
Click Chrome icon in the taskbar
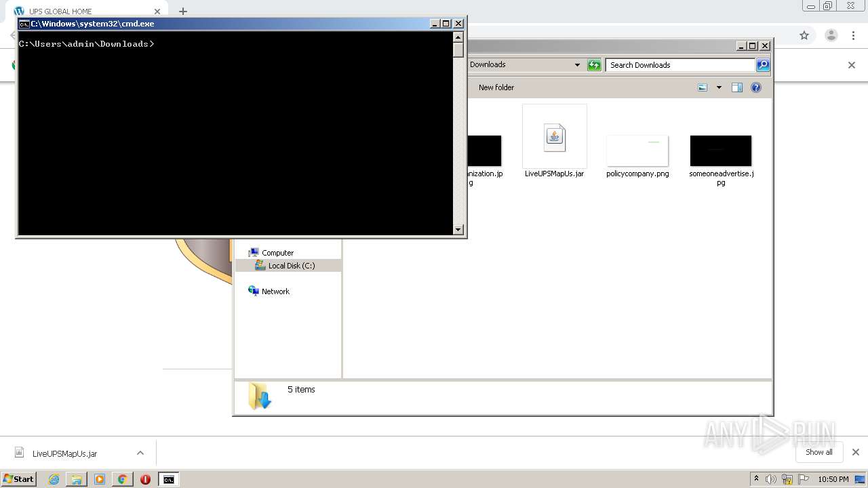pyautogui.click(x=122, y=479)
